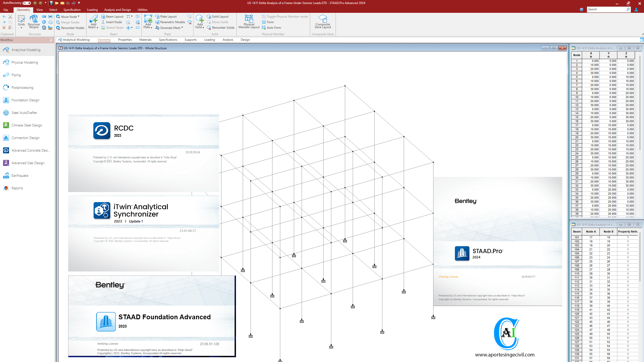Image resolution: width=644 pixels, height=362 pixels.
Task: Open the Structure Wizard tool
Action: point(33,21)
